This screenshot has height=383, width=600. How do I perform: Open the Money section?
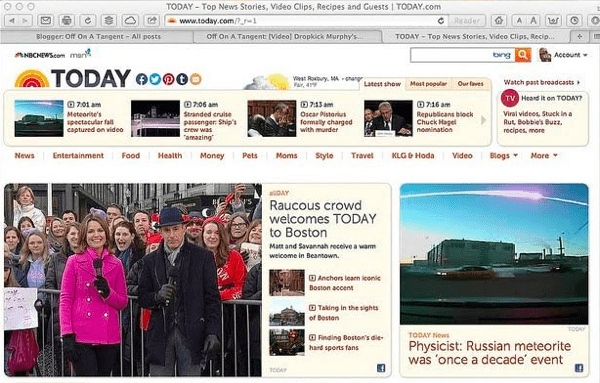pyautogui.click(x=212, y=156)
